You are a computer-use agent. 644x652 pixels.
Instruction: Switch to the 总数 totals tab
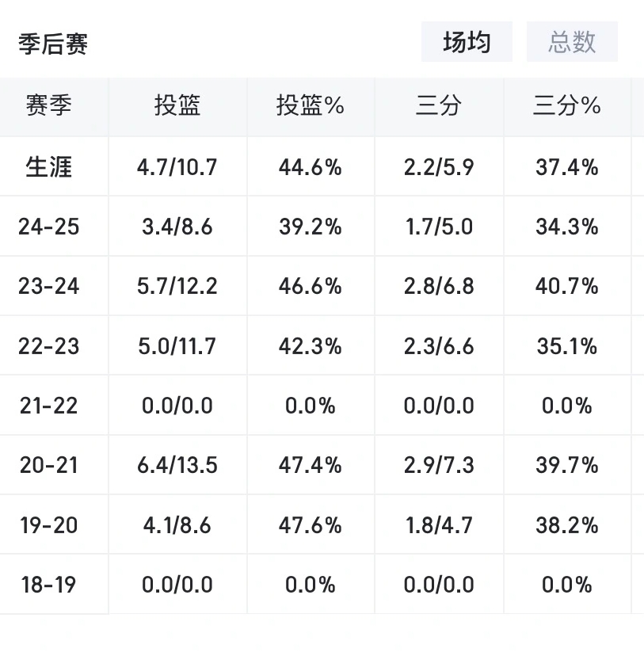coord(572,42)
